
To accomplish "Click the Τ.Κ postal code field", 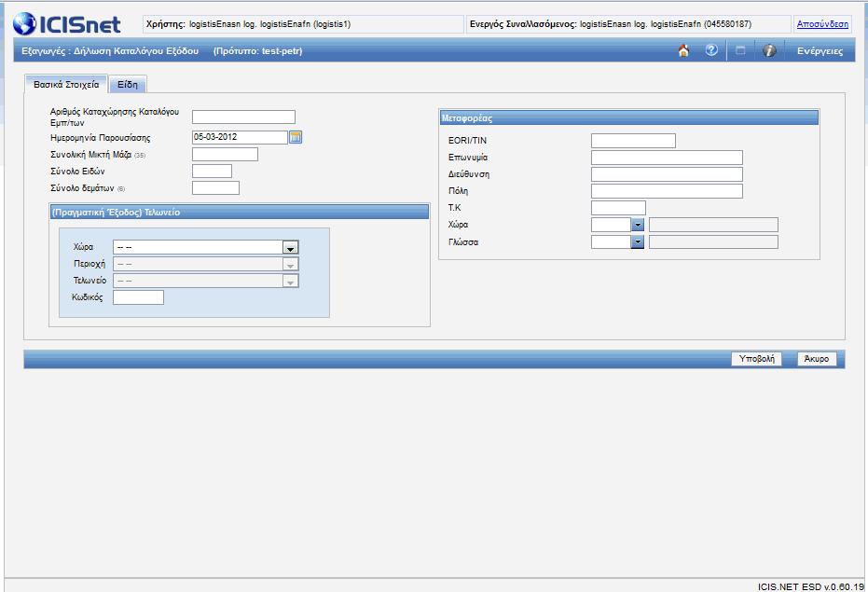I will (x=618, y=208).
